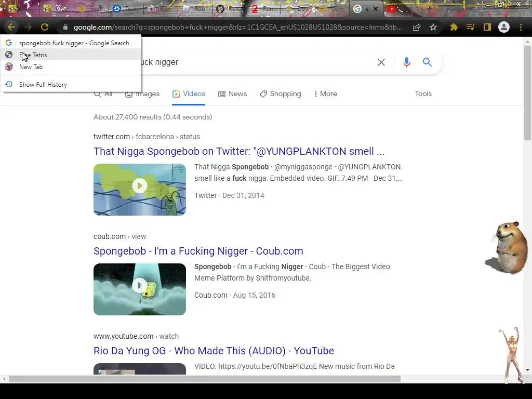Open the Rio Da Yung OG YouTube link
Image resolution: width=532 pixels, height=399 pixels.
214,351
